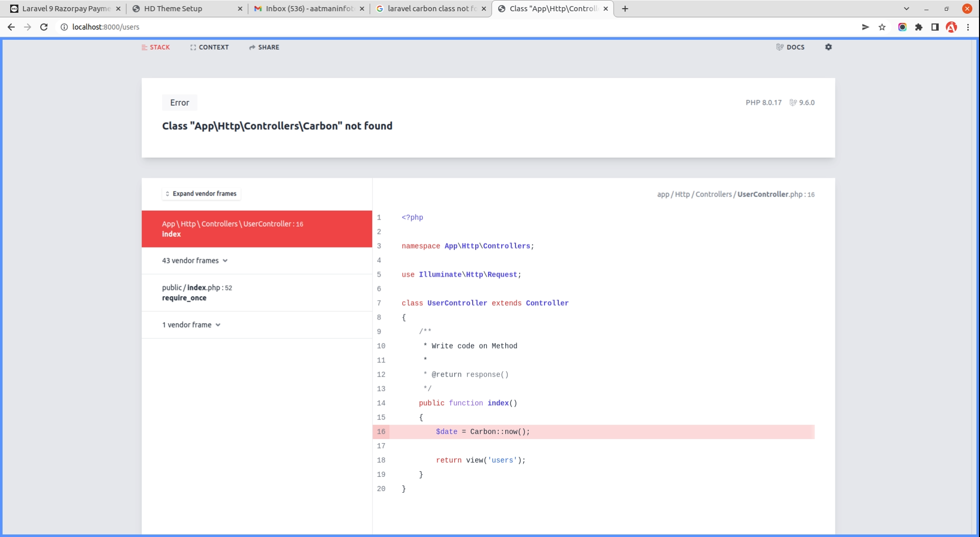Open the DOCS link
This screenshot has height=537, width=980.
(790, 47)
